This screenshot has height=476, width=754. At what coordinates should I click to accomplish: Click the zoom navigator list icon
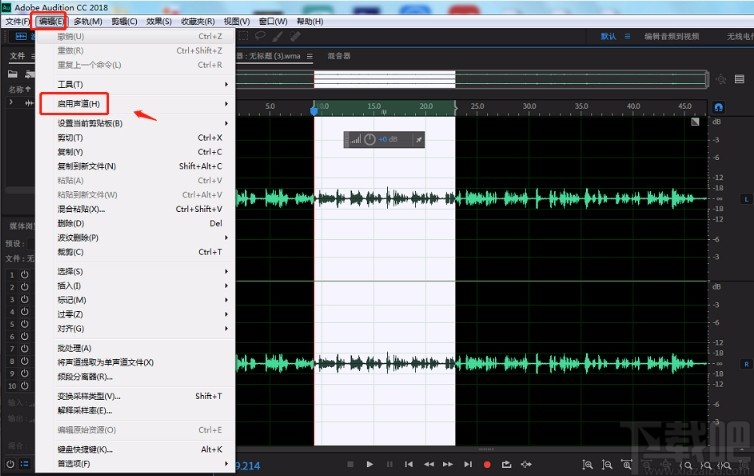(x=740, y=79)
